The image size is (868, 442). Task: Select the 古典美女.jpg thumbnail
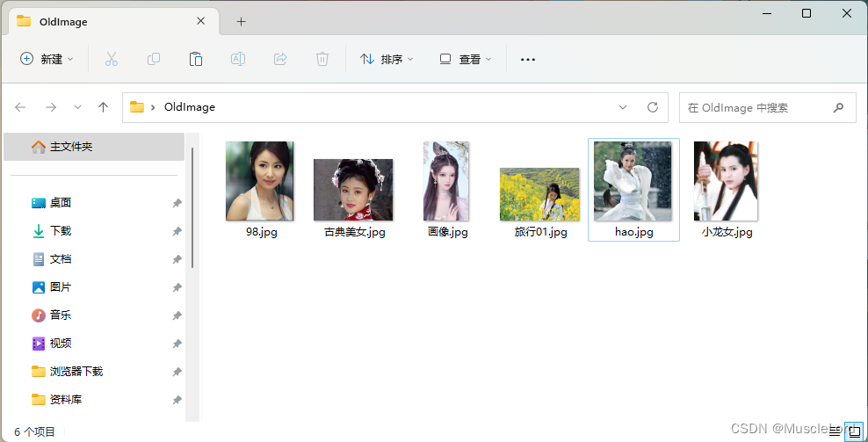pyautogui.click(x=353, y=190)
